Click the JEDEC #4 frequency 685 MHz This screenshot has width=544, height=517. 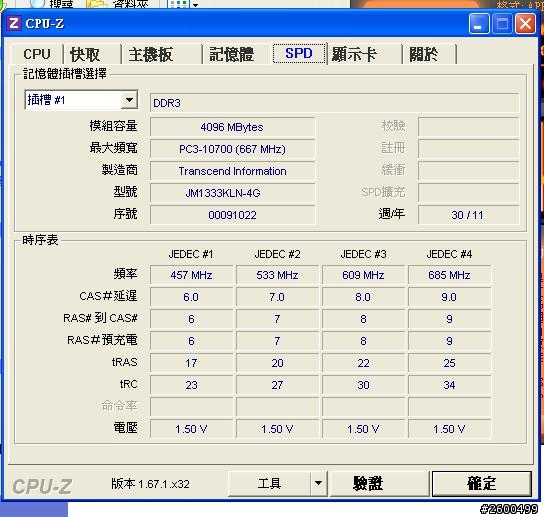point(449,275)
